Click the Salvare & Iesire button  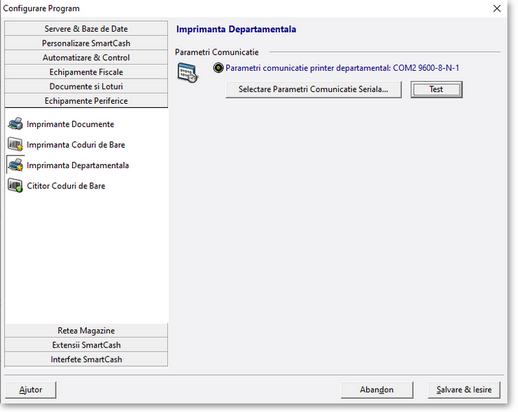tap(464, 390)
